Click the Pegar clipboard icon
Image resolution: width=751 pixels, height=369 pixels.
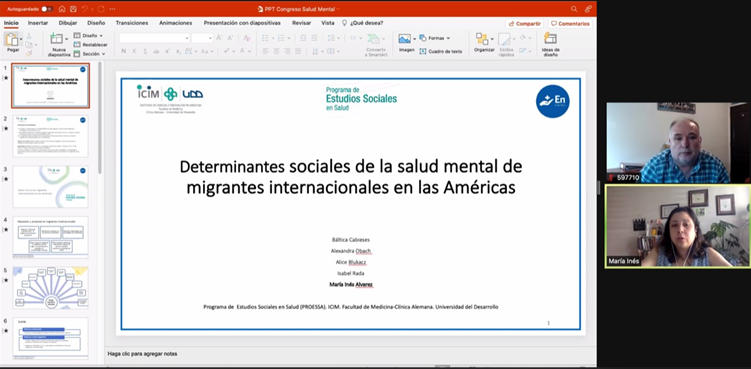(12, 39)
